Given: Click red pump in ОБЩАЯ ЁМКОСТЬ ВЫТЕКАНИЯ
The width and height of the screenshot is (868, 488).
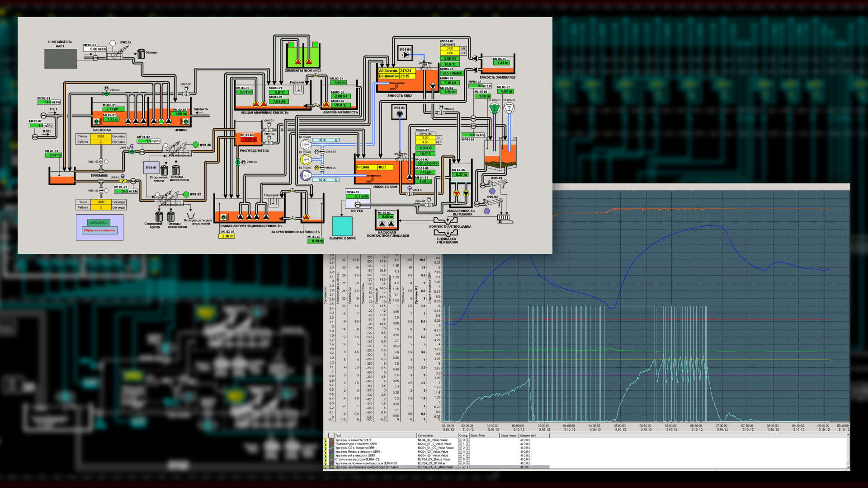Looking at the screenshot, I should point(457,193).
